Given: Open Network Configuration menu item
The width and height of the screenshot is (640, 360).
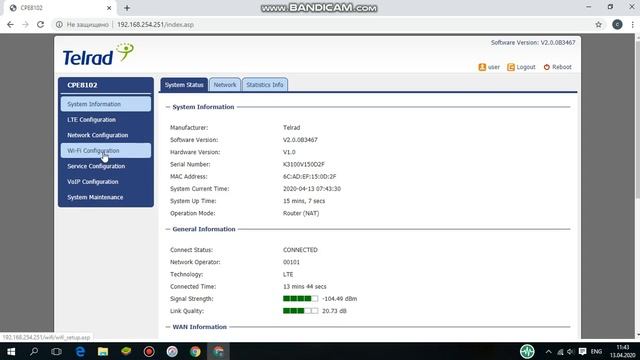Looking at the screenshot, I should (106, 135).
